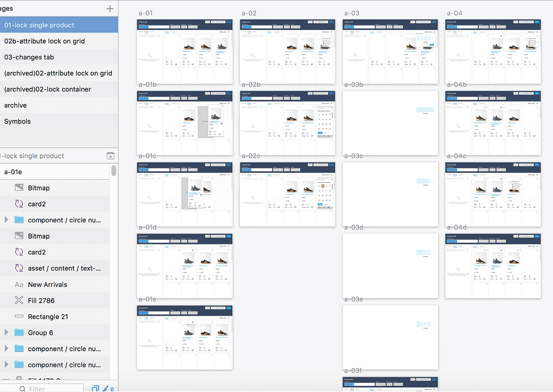Viewport: 553px width, 392px height.
Task: Select artboard title a-02 on canvas
Action: tap(249, 13)
